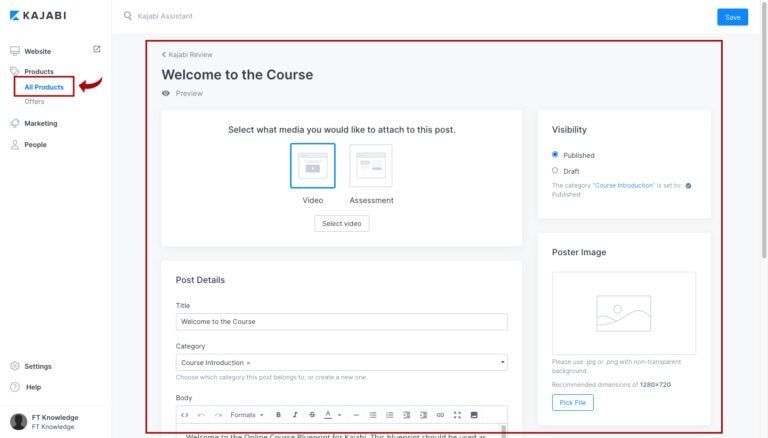This screenshot has width=768, height=438.
Task: Open Marketing menu in sidebar
Action: point(41,123)
